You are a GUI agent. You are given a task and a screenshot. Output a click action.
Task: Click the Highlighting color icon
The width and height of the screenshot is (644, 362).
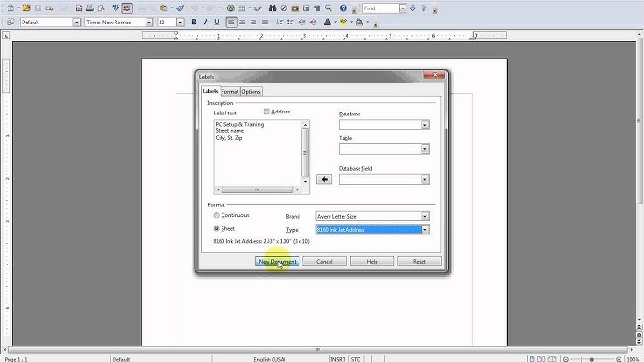[344, 22]
